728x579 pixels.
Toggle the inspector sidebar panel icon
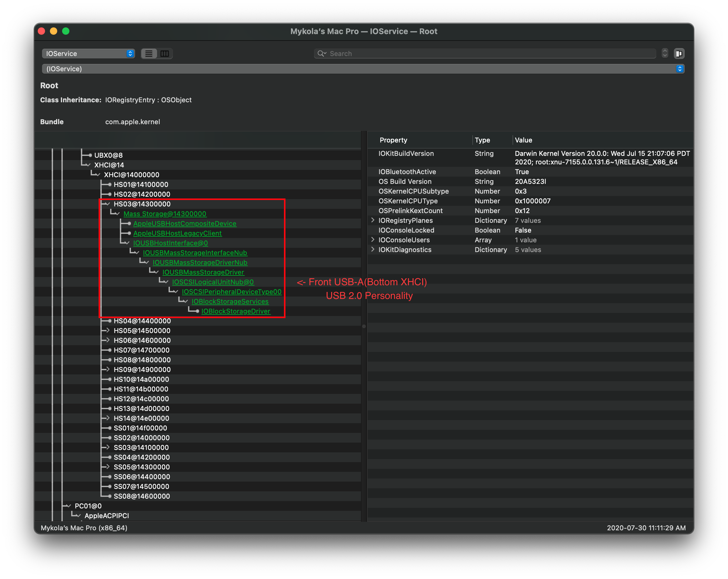point(679,54)
